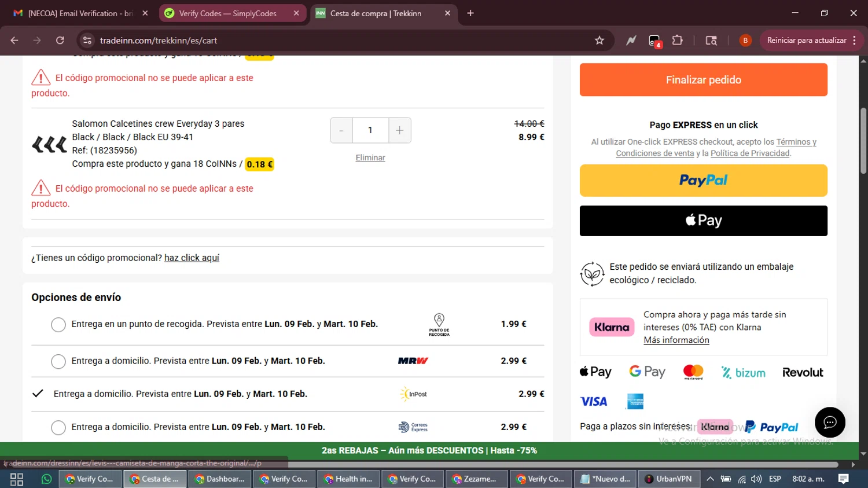Close the Verify Codes SimplyCodes tab
Viewport: 868px width, 488px height.
(x=296, y=13)
